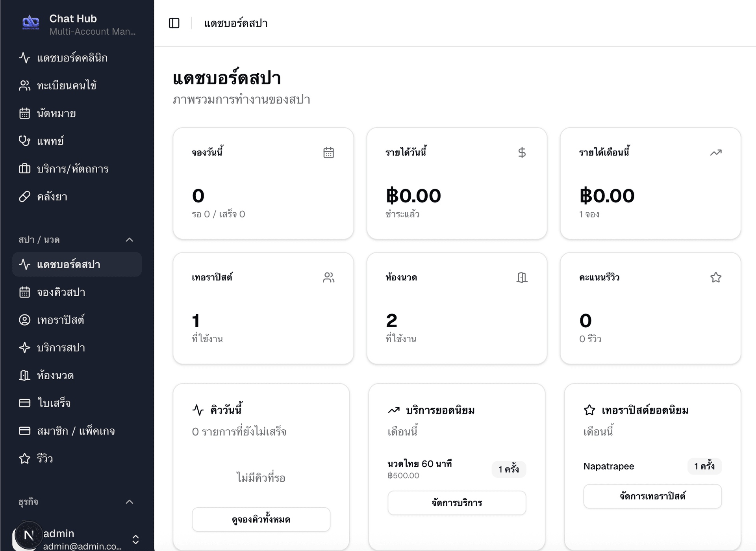
Task: Open the นัดหมาย calendar icon in sidebar
Action: click(x=24, y=113)
